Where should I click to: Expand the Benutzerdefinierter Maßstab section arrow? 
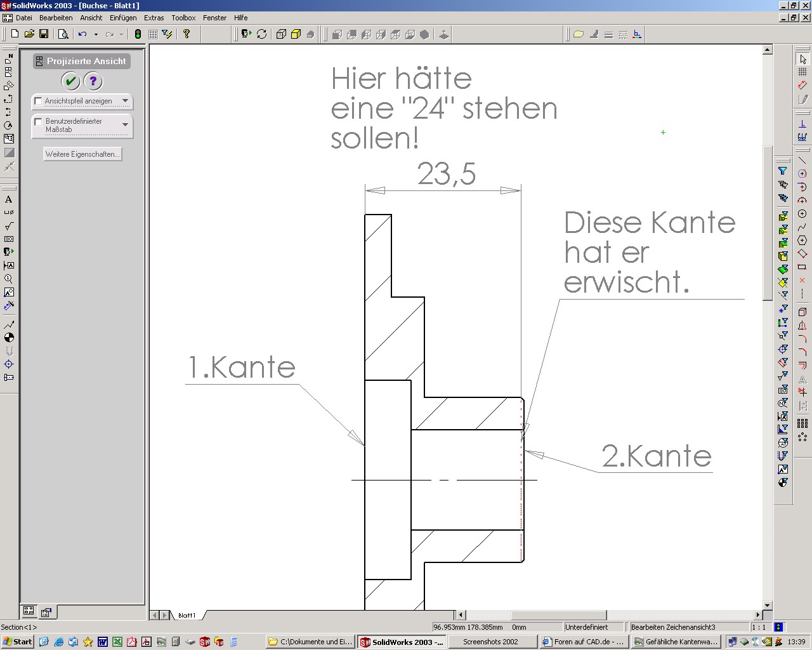[125, 124]
